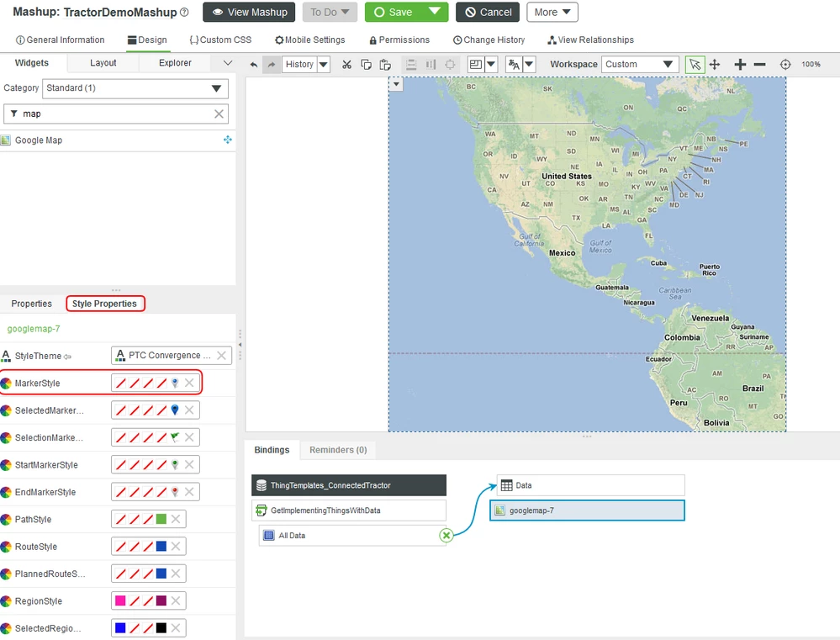Clear the SelectedMarker style definition
Image resolution: width=840 pixels, height=640 pixels.
(x=189, y=410)
